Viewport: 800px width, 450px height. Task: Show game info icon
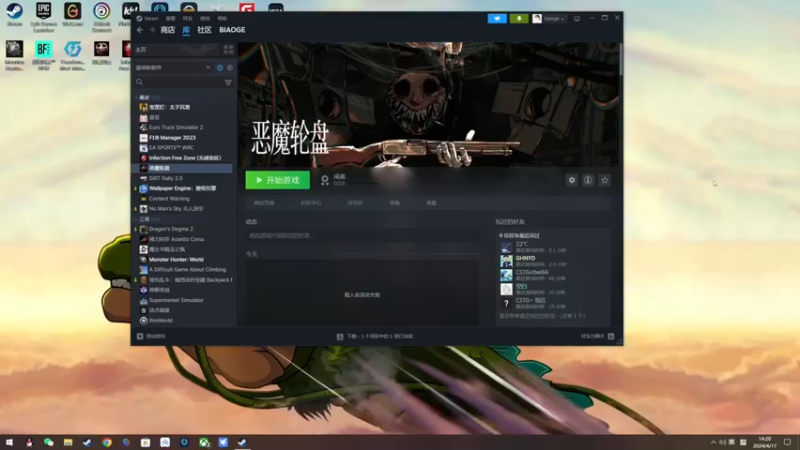click(x=588, y=180)
